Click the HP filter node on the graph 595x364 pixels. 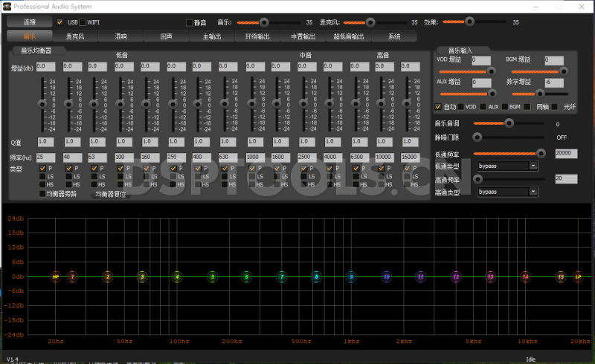(x=55, y=277)
